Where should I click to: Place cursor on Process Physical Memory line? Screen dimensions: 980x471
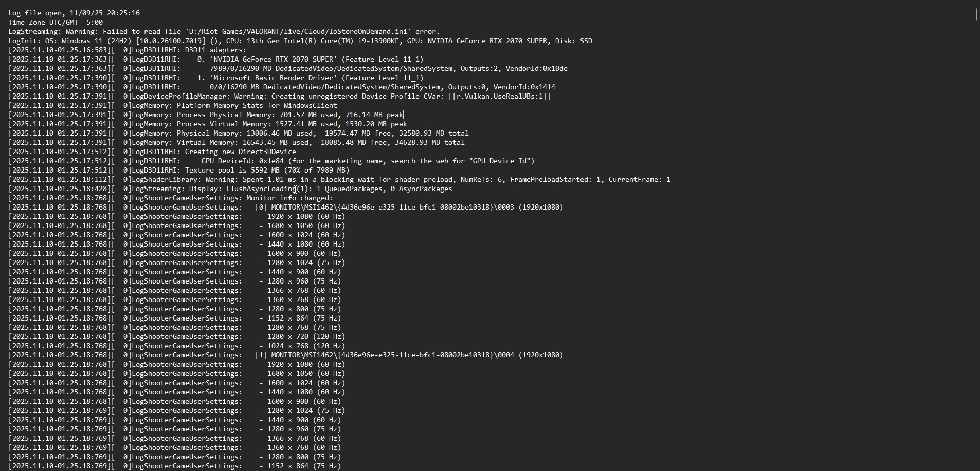[x=206, y=115]
